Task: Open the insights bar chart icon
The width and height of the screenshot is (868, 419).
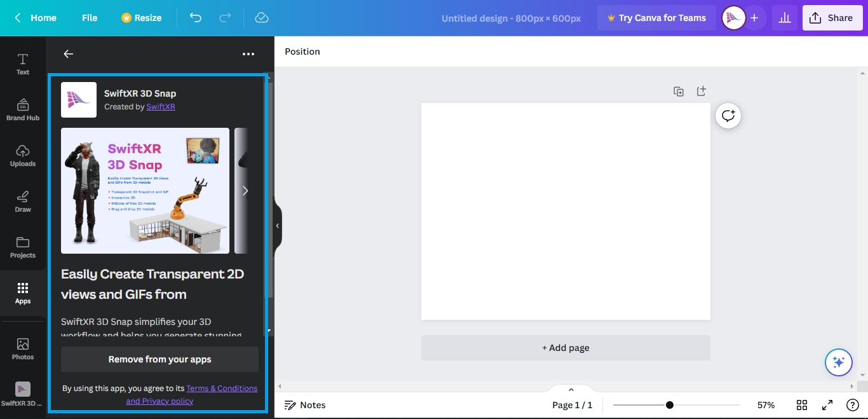Action: (785, 18)
